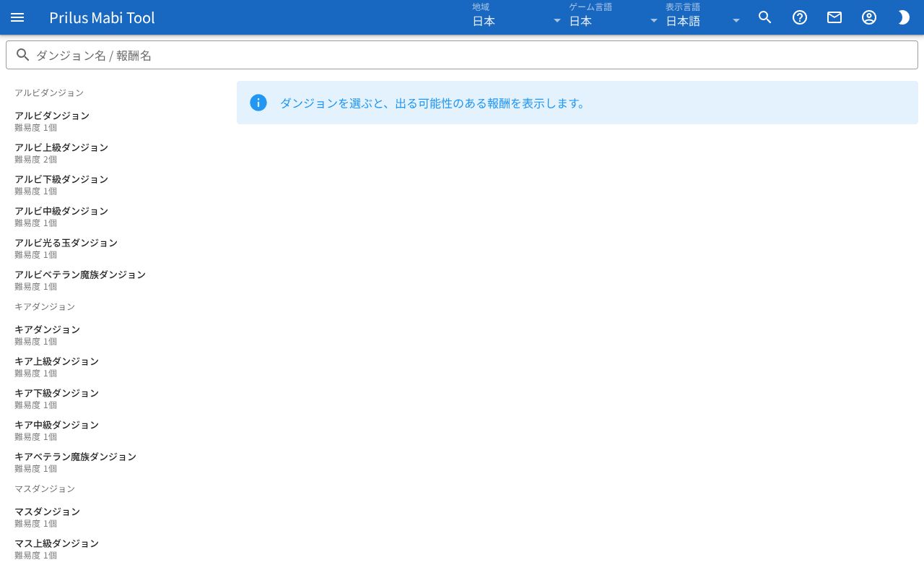Image resolution: width=924 pixels, height=578 pixels.
Task: Click the blue info circle icon
Action: [258, 103]
